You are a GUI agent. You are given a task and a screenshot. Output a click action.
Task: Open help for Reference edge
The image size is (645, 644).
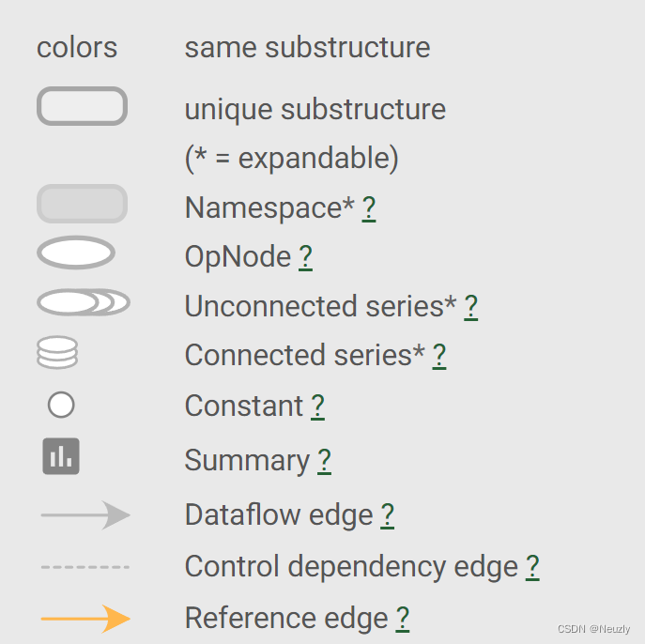[402, 618]
